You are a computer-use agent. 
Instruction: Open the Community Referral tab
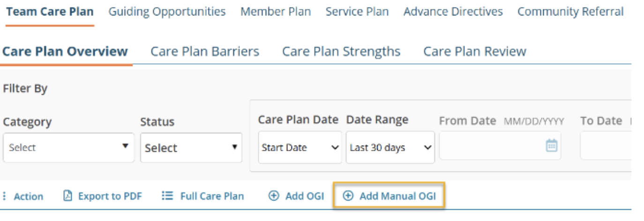pos(570,12)
